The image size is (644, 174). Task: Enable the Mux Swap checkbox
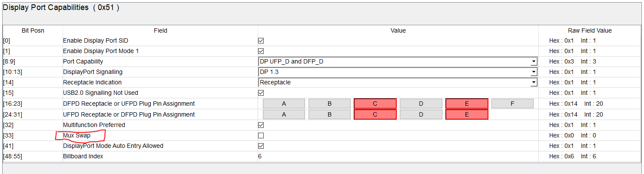pyautogui.click(x=261, y=136)
